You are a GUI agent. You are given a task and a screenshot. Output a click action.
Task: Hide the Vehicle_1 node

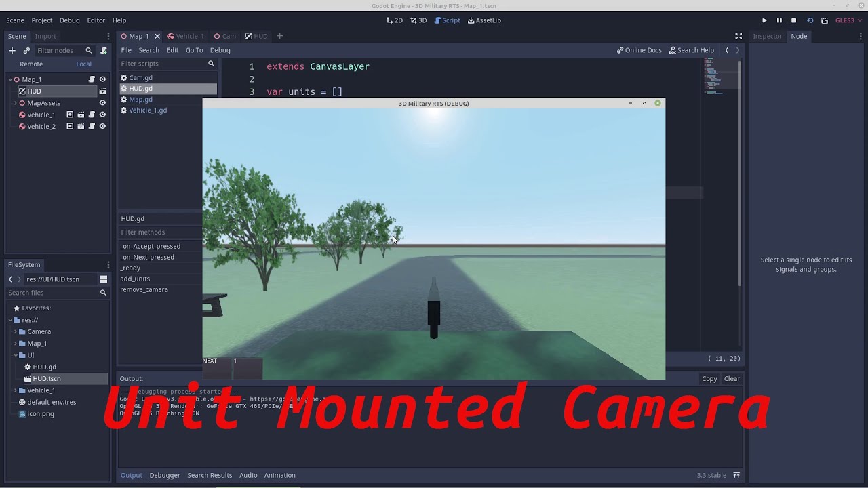point(102,115)
